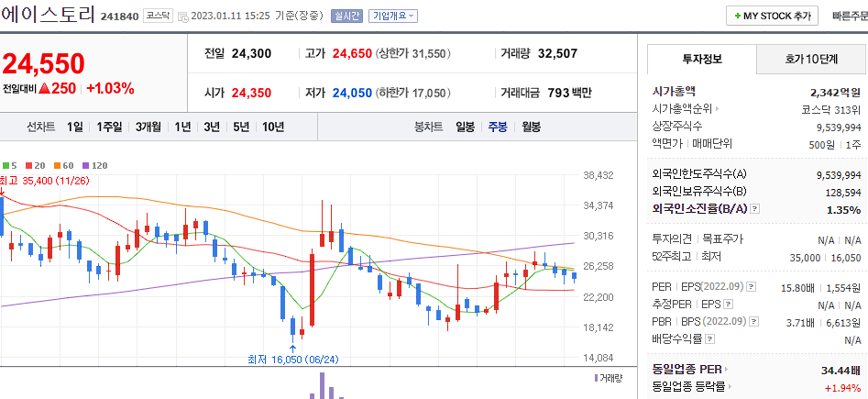Open the 동일업종 PER link
The width and height of the screenshot is (868, 399).
(x=690, y=369)
